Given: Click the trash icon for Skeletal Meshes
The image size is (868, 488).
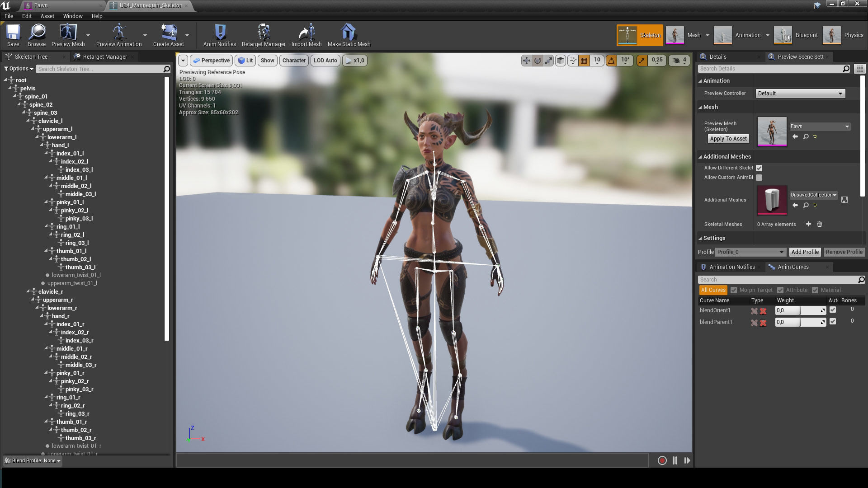Looking at the screenshot, I should point(820,224).
